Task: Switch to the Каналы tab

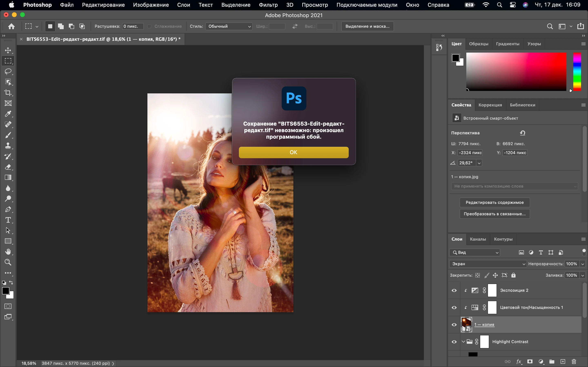Action: coord(478,239)
